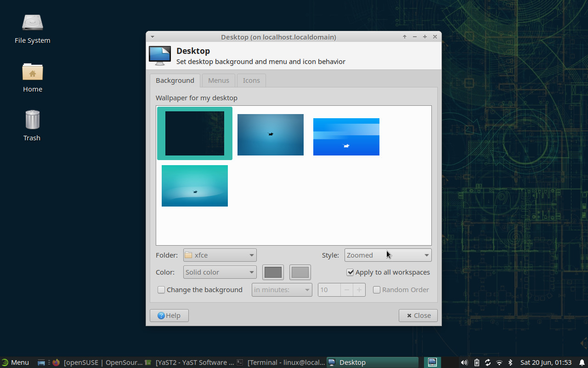Image resolution: width=588 pixels, height=368 pixels.
Task: Click the Wi-Fi icon in system tray
Action: pos(499,362)
